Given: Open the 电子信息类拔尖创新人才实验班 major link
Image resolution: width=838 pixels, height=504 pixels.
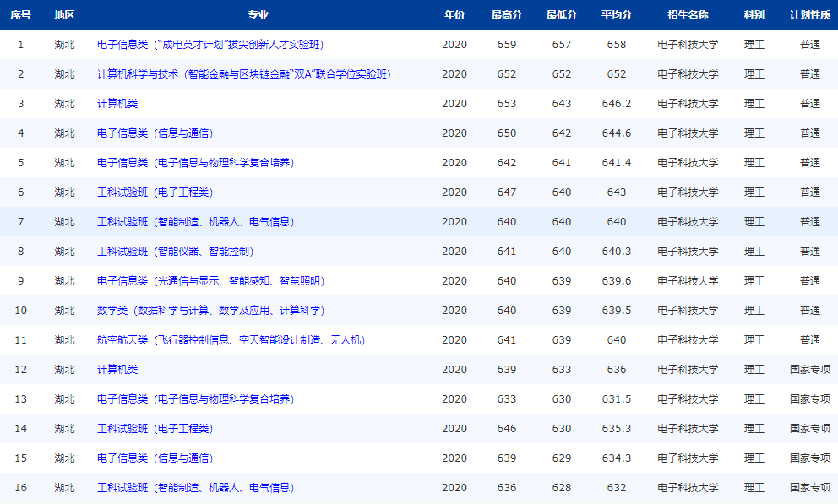Looking at the screenshot, I should [x=224, y=44].
